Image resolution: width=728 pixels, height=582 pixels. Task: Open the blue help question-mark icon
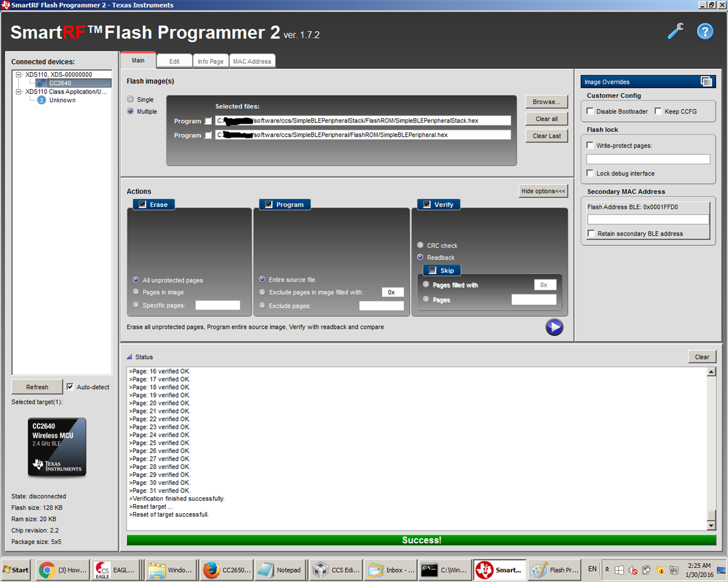pyautogui.click(x=705, y=31)
